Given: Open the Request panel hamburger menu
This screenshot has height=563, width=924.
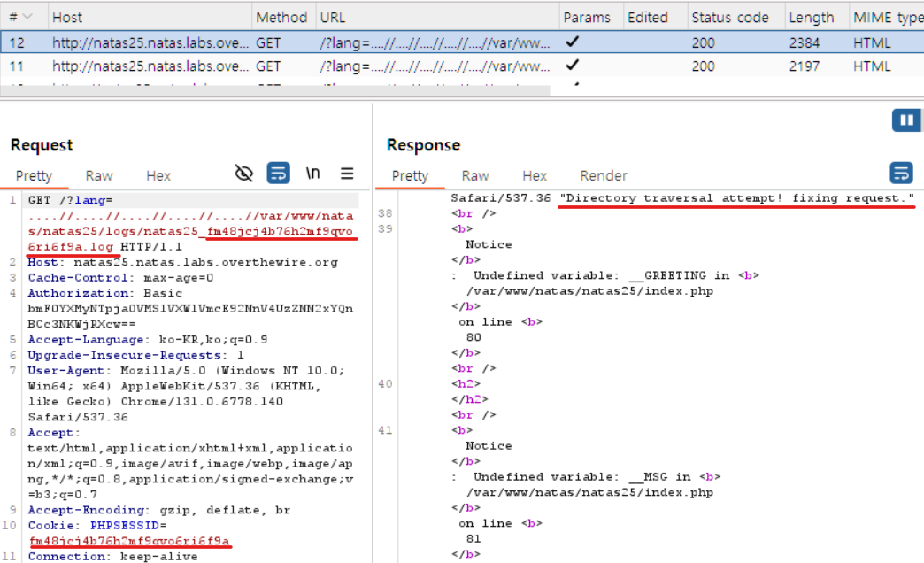Looking at the screenshot, I should (347, 174).
